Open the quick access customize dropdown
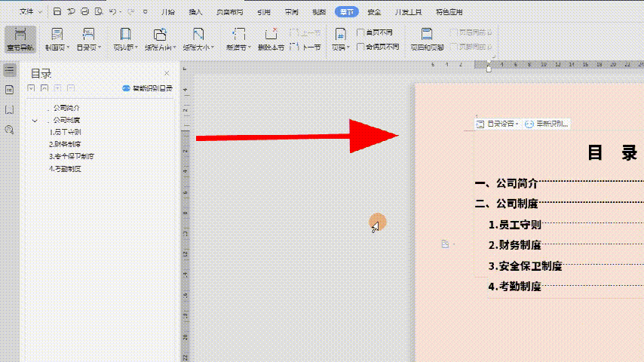 pos(145,12)
